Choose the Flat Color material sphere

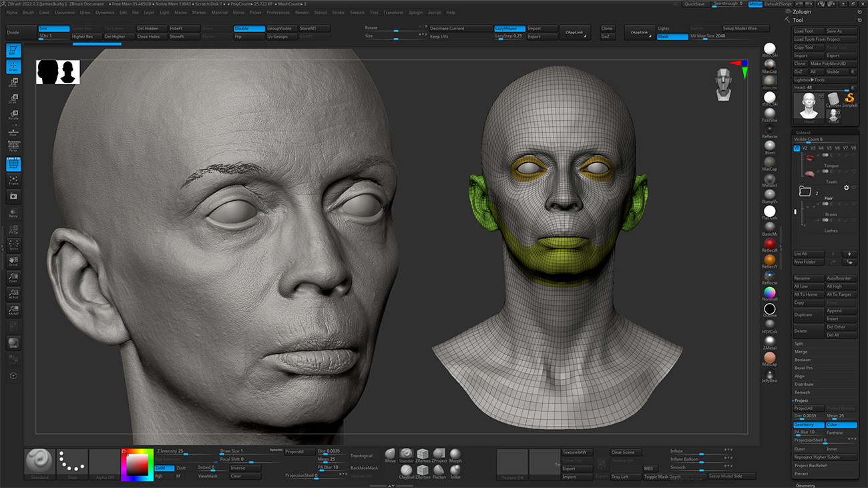[770, 212]
